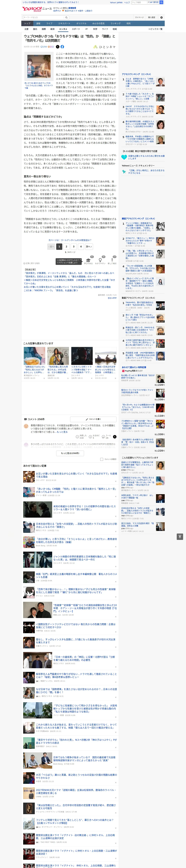Click the first commenter's avatar

tap(26, 426)
